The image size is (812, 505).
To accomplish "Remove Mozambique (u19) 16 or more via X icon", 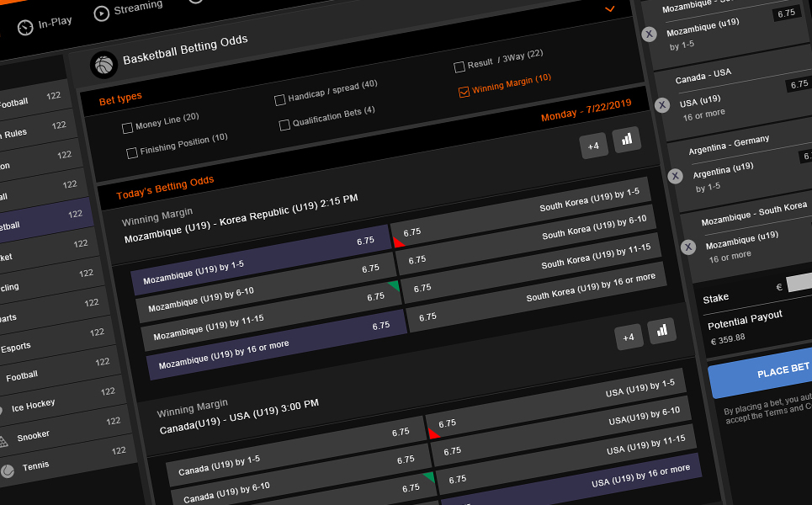I will (687, 247).
